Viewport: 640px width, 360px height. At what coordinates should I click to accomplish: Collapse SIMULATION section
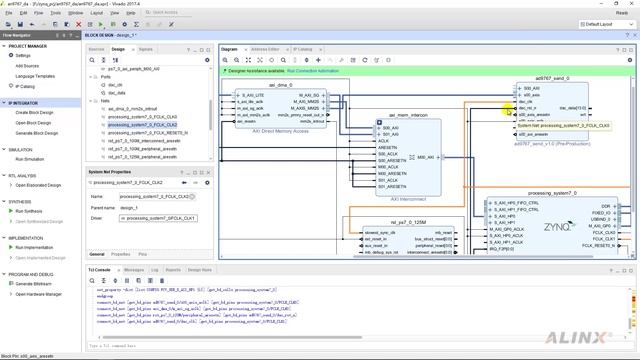point(4,149)
